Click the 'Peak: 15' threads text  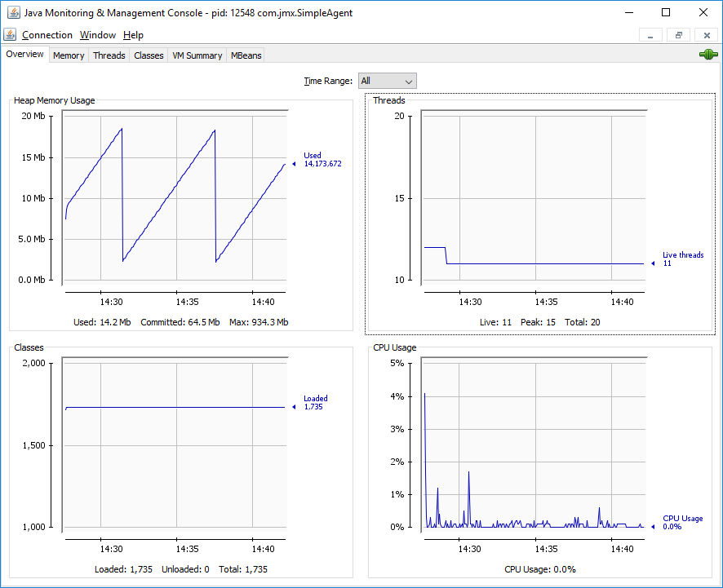pyautogui.click(x=538, y=322)
